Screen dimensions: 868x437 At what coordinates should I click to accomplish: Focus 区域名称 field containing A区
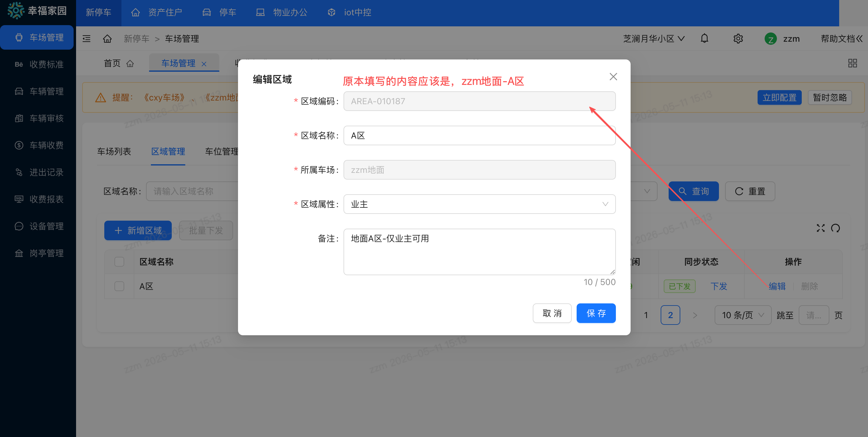tap(479, 135)
